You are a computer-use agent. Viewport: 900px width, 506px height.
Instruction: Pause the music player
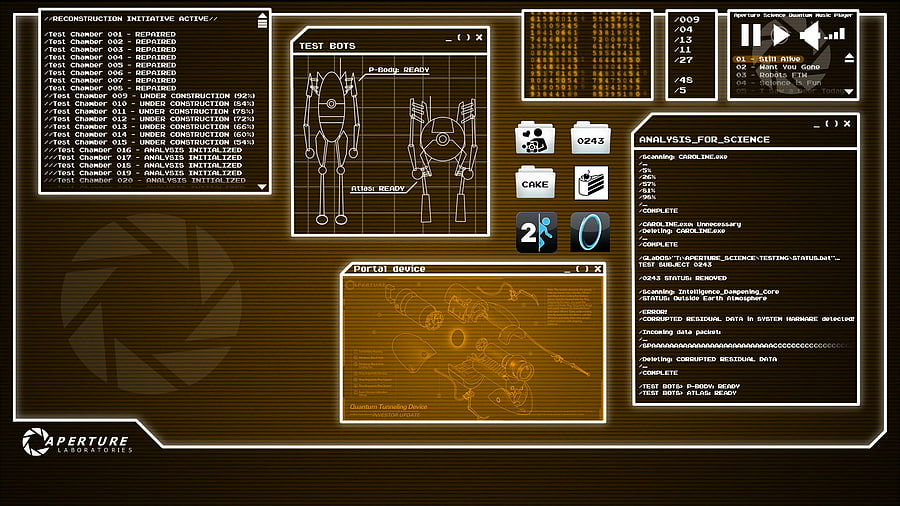coord(750,35)
